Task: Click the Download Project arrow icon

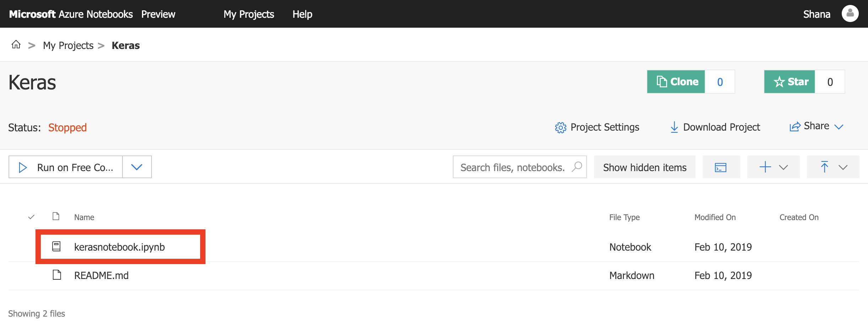Action: tap(674, 127)
